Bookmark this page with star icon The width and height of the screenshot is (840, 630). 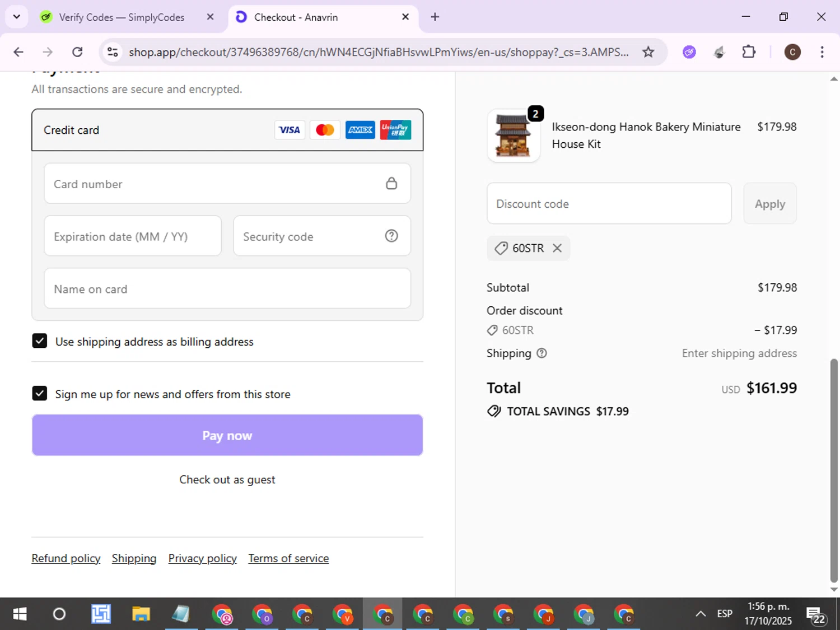tap(648, 52)
